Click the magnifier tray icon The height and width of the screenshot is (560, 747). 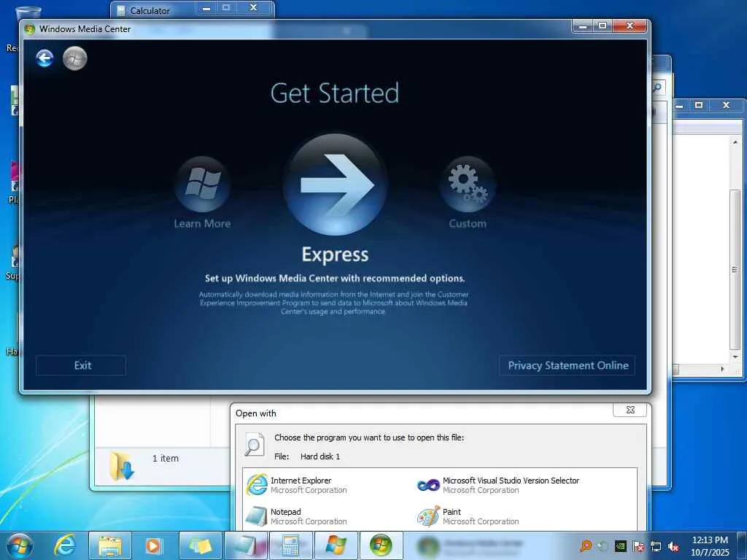click(x=586, y=546)
